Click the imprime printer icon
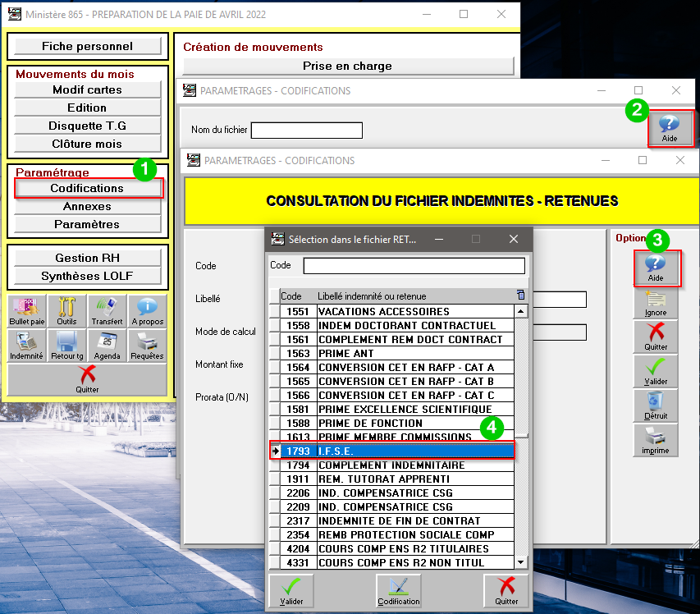This screenshot has width=700, height=614. click(x=655, y=440)
